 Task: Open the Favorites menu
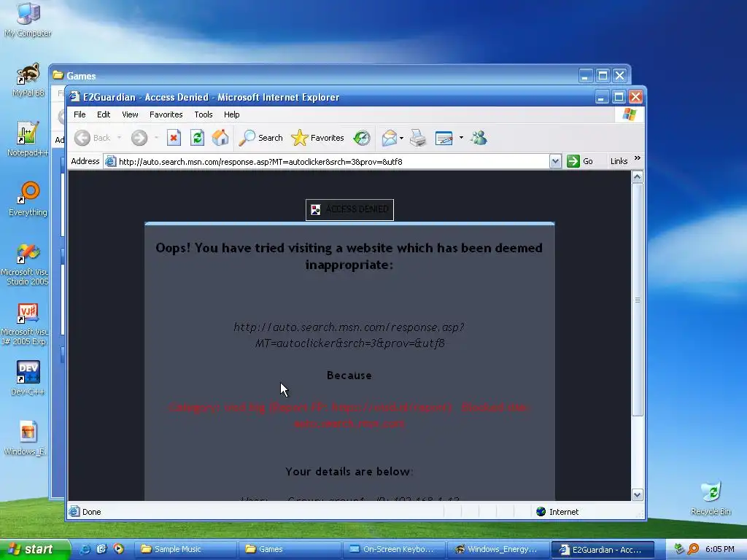166,114
